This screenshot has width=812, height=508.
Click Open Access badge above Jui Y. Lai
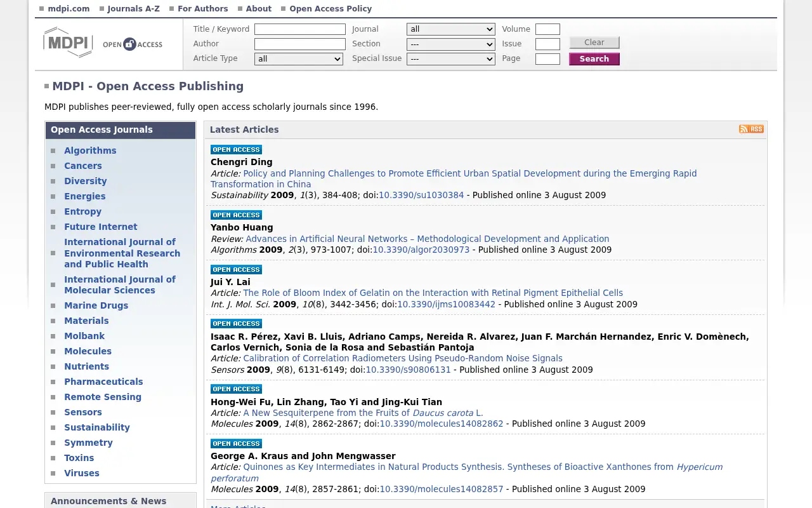236,270
